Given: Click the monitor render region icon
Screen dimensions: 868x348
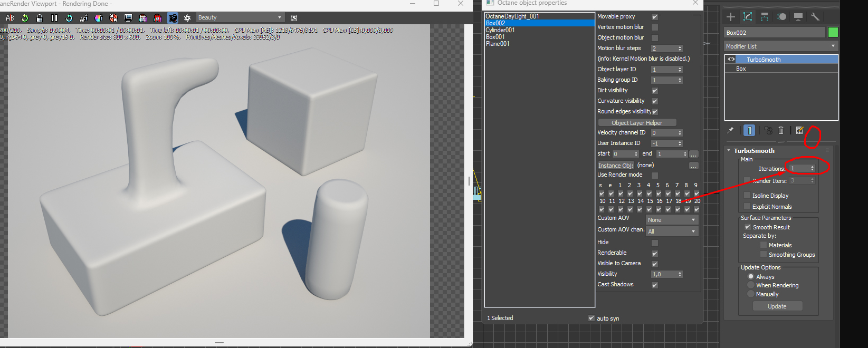Looking at the screenshot, I should point(128,18).
